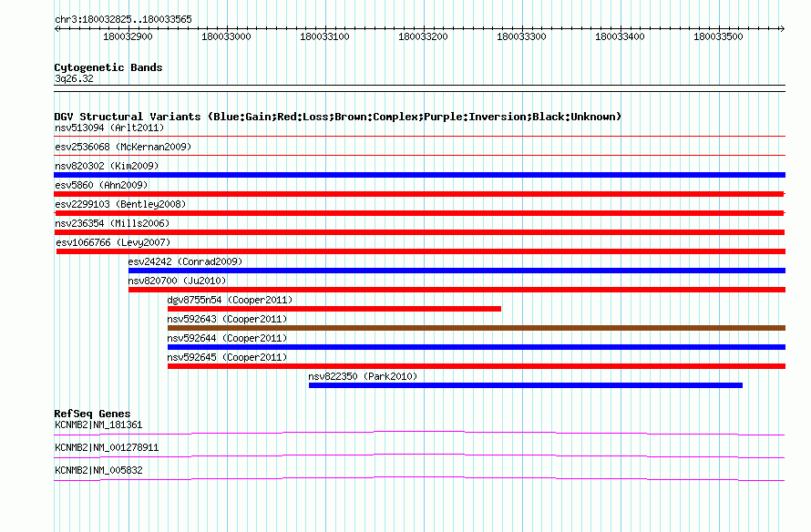Select the red esv1066766 loss bar
Screen dimensions: 811x532
coord(421,251)
